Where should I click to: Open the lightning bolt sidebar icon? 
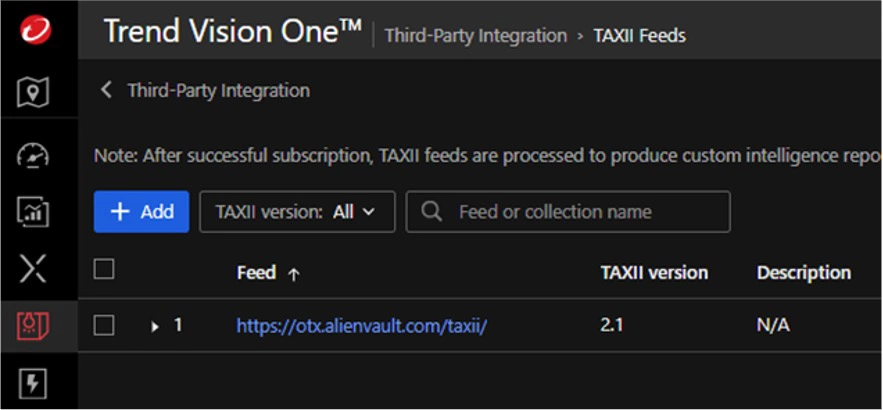35,383
